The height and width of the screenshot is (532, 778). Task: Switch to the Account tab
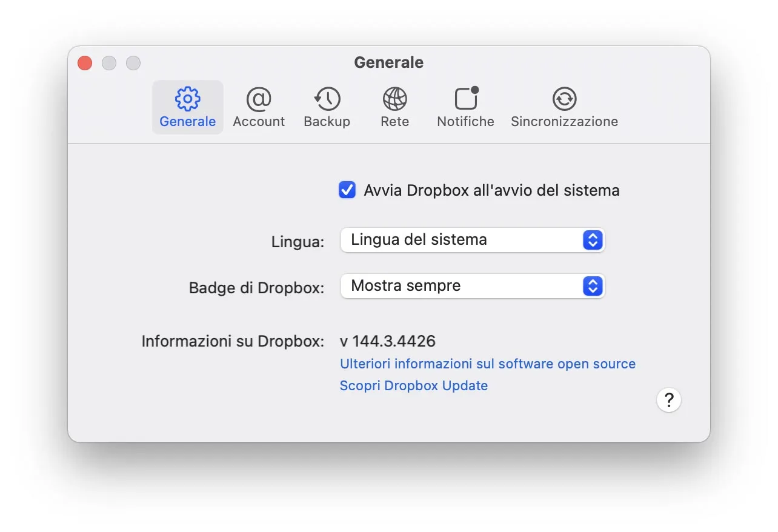point(259,107)
